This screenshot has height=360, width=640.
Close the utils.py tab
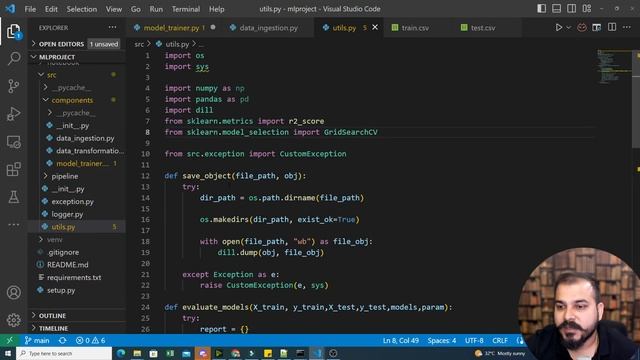pyautogui.click(x=375, y=27)
